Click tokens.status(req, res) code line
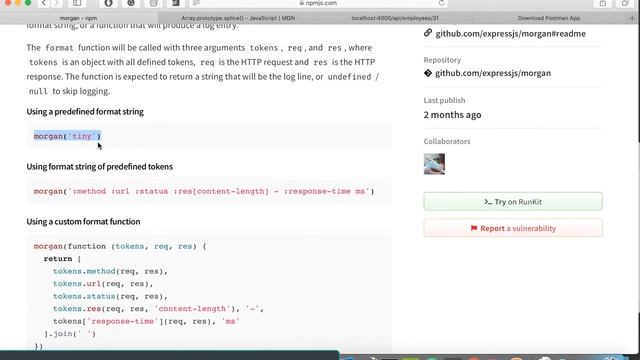This screenshot has width=640, height=360. click(x=110, y=296)
